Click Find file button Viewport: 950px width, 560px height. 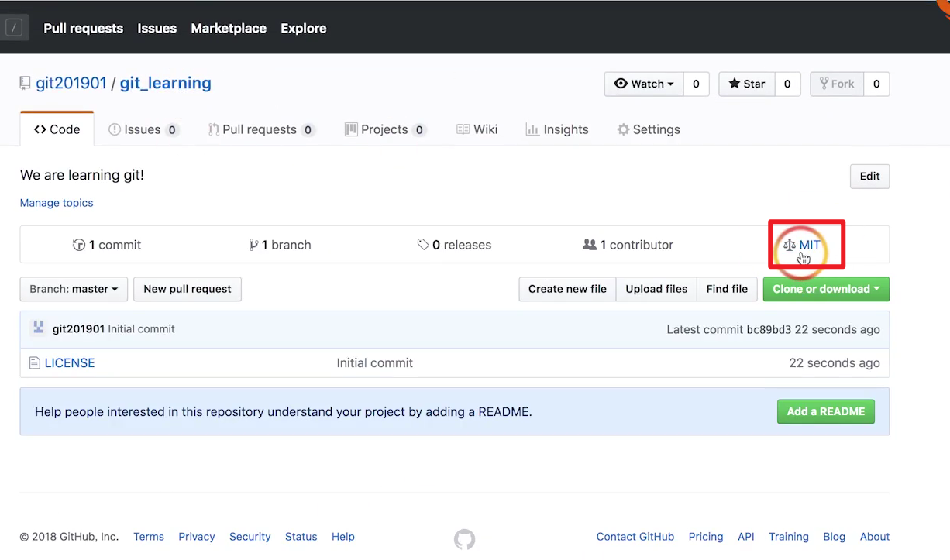click(x=727, y=289)
